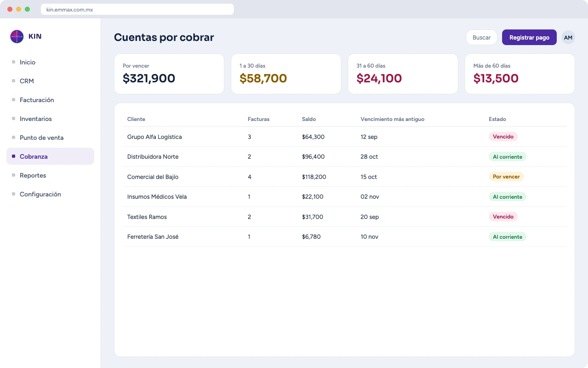Click the $6,780 saldo value

click(311, 237)
